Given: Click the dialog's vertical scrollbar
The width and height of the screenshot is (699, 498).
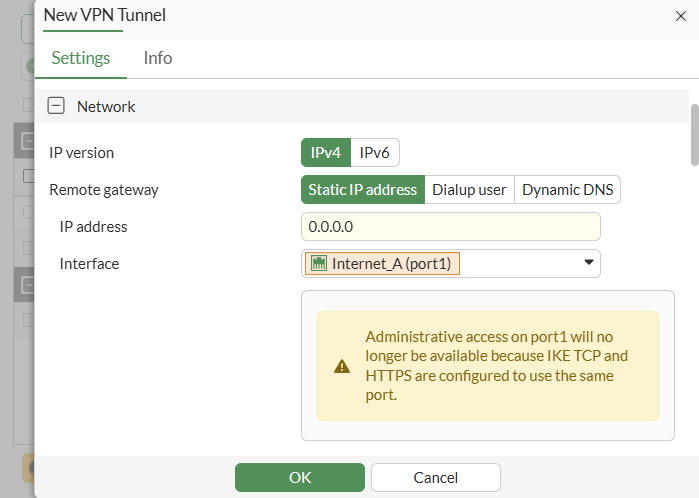Looking at the screenshot, I should click(694, 132).
